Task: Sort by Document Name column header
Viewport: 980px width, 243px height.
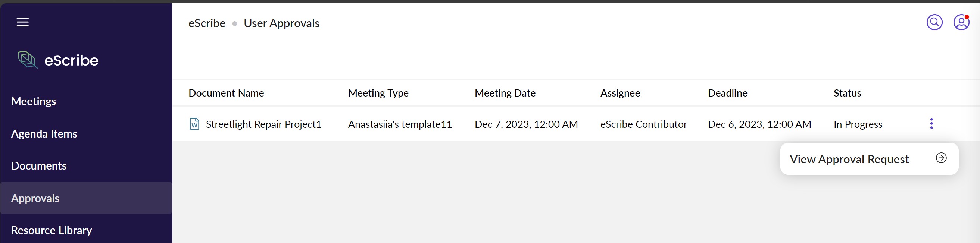Action: (x=226, y=93)
